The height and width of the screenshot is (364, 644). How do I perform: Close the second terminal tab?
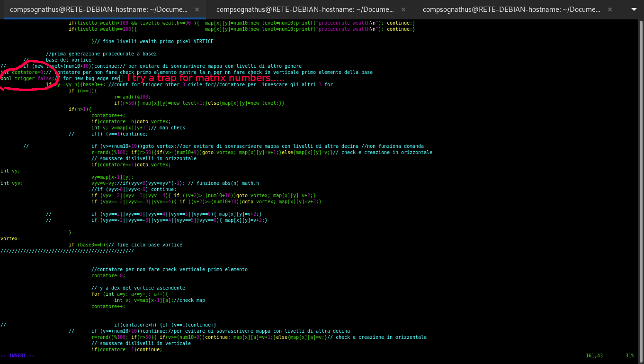click(403, 9)
